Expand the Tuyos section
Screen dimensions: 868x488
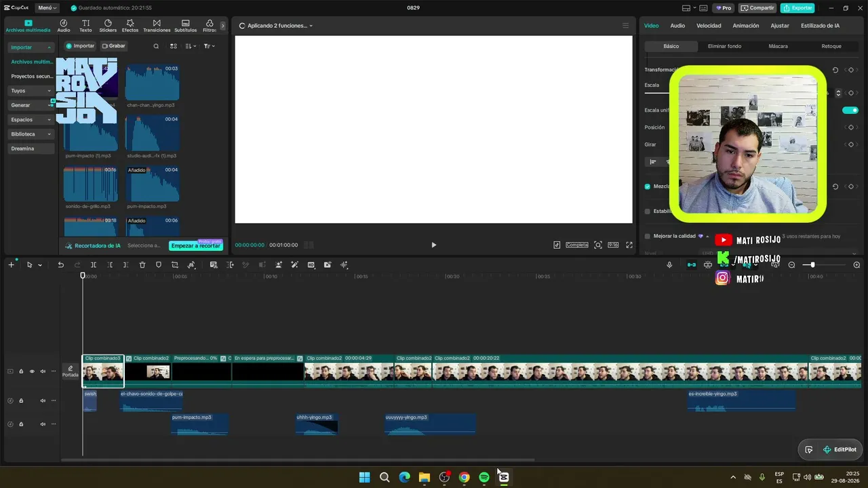click(31, 91)
